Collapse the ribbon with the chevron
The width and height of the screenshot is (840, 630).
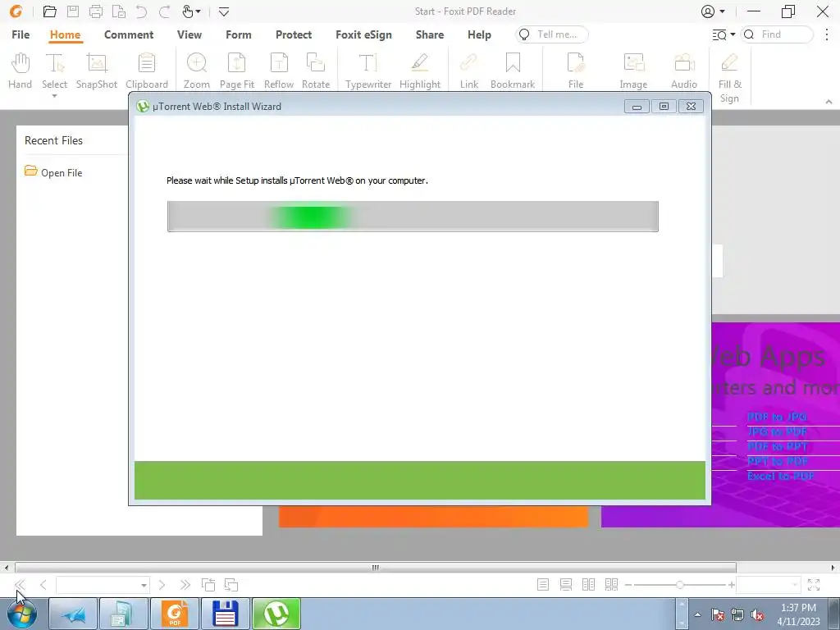click(829, 101)
